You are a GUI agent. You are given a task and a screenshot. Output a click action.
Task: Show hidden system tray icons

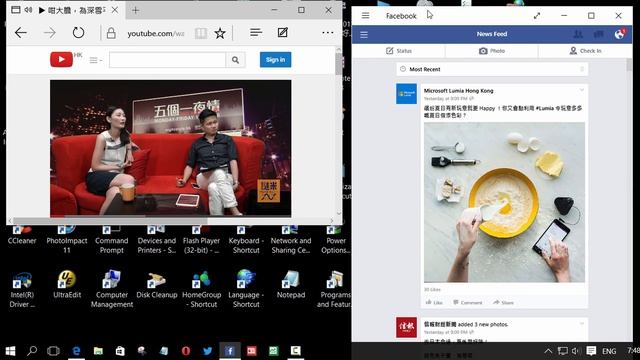click(x=548, y=351)
